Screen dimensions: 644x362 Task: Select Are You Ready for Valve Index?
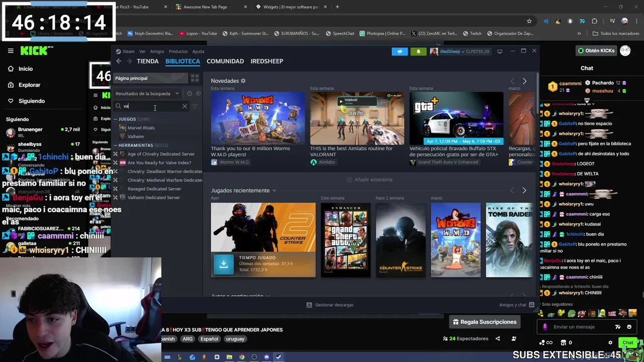click(159, 163)
